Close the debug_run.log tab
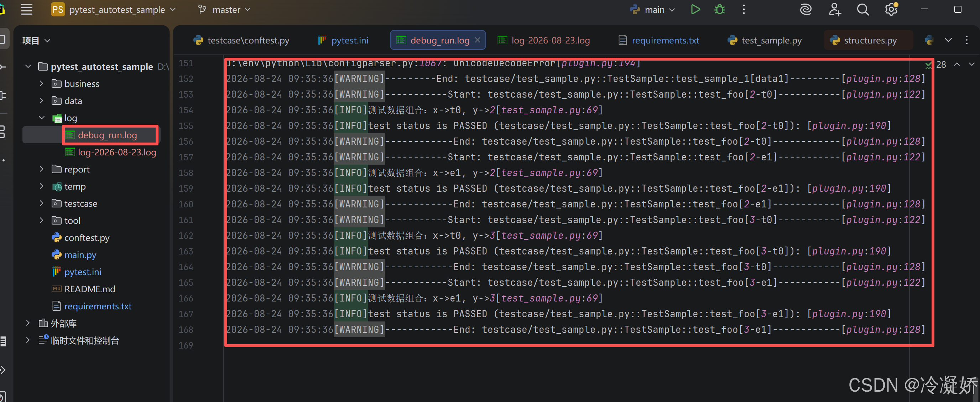This screenshot has width=980, height=402. 478,40
